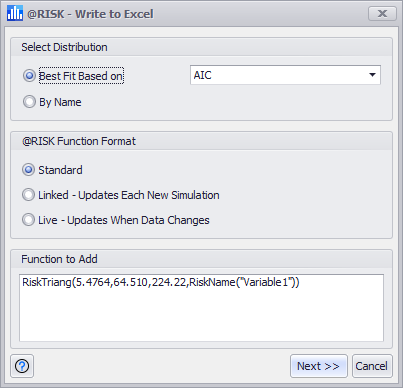Image resolution: width=403 pixels, height=388 pixels.
Task: Click the Select Distribution group header
Action: [x=64, y=47]
